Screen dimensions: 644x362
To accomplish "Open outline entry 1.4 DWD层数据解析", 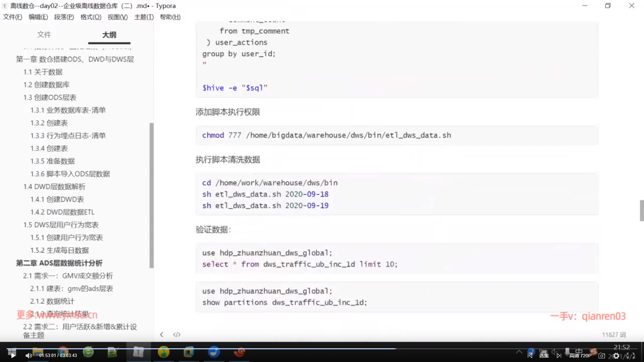I will (x=54, y=187).
